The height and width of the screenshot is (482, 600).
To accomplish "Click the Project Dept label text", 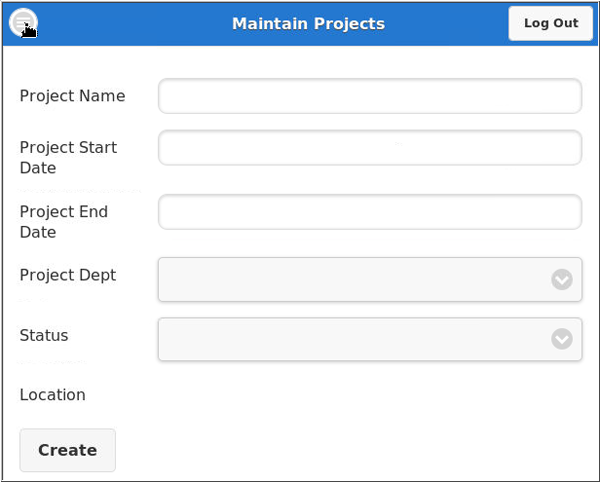I will coord(68,275).
